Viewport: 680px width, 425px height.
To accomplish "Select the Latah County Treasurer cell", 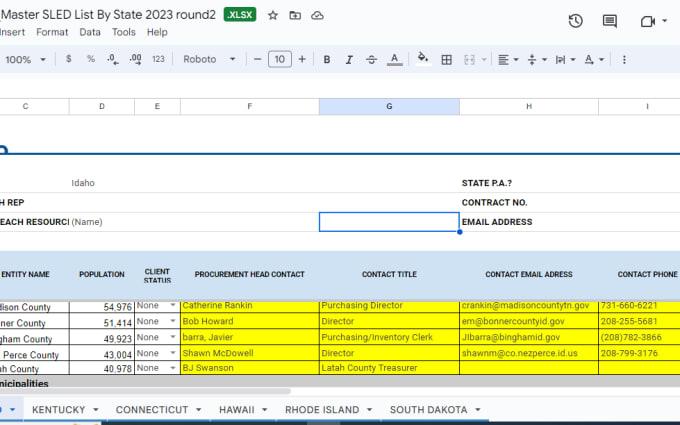I will (x=389, y=368).
